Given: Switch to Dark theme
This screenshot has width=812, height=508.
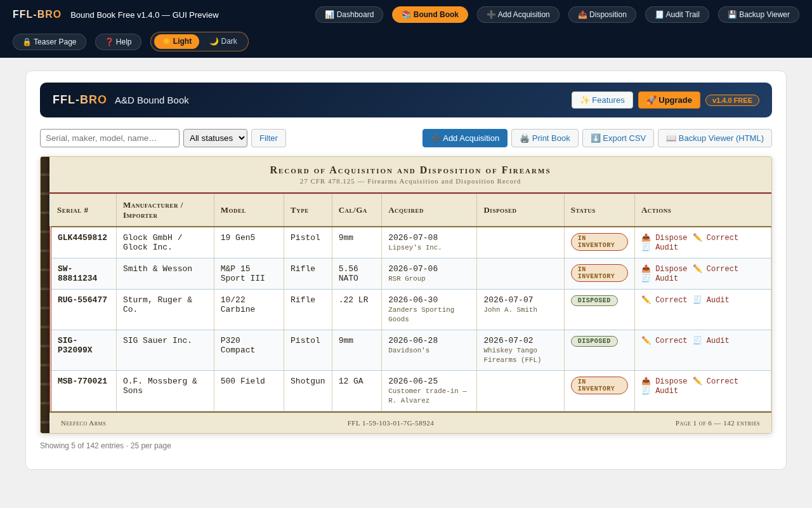Looking at the screenshot, I should pos(223,41).
